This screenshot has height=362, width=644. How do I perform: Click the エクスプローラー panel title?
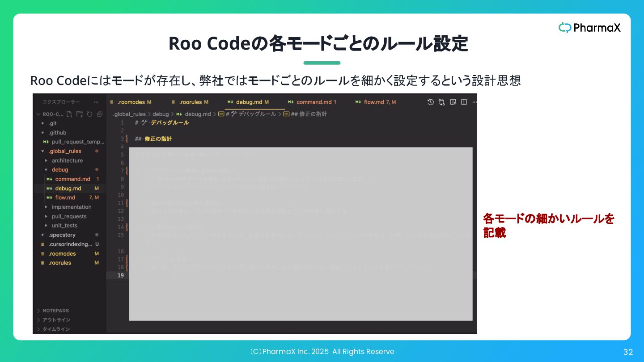point(61,102)
